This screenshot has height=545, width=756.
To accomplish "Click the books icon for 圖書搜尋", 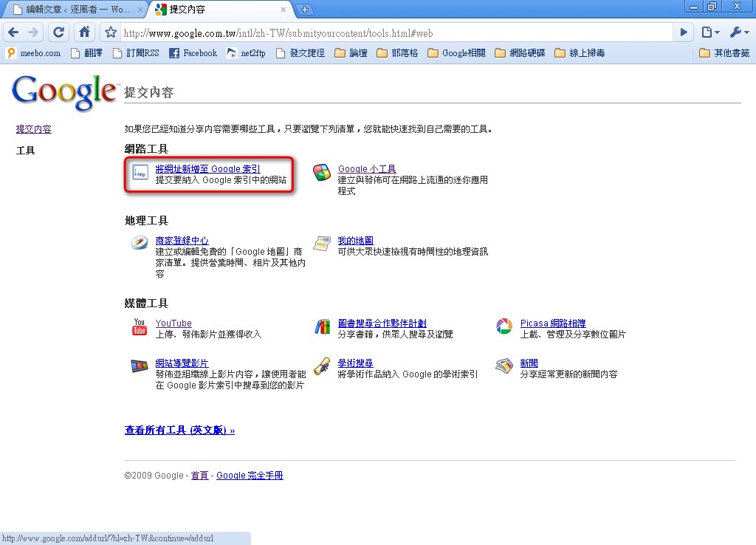I will pos(322,326).
